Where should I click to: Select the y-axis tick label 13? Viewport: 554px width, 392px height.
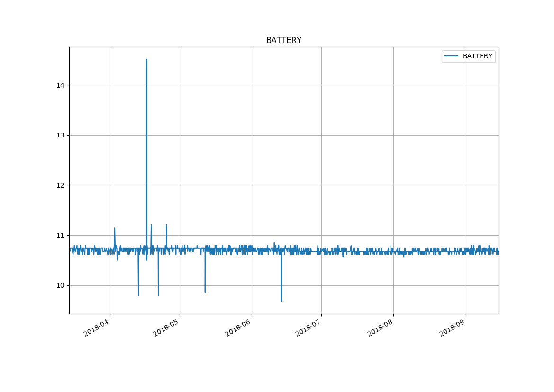click(x=60, y=135)
